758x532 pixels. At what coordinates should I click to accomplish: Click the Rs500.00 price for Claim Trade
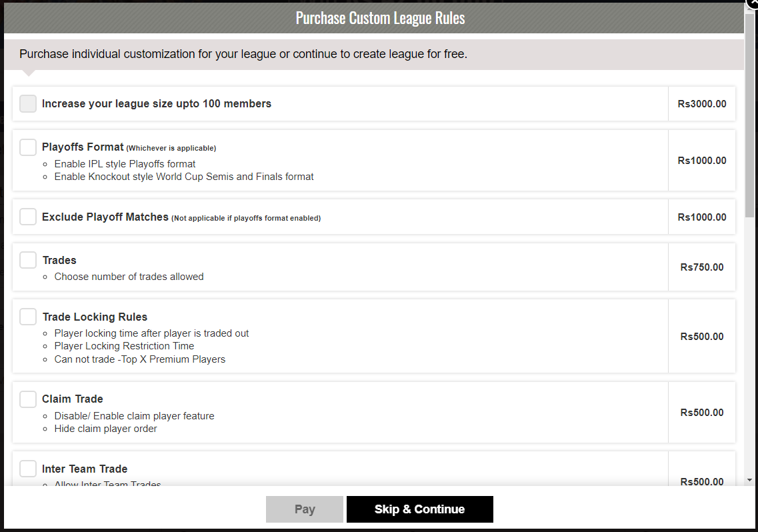[x=702, y=413]
